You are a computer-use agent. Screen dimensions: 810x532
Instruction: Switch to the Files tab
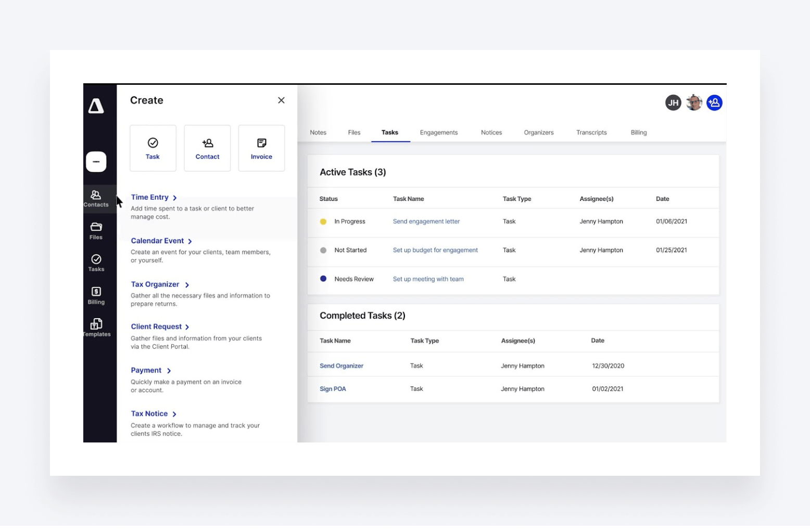(x=354, y=133)
